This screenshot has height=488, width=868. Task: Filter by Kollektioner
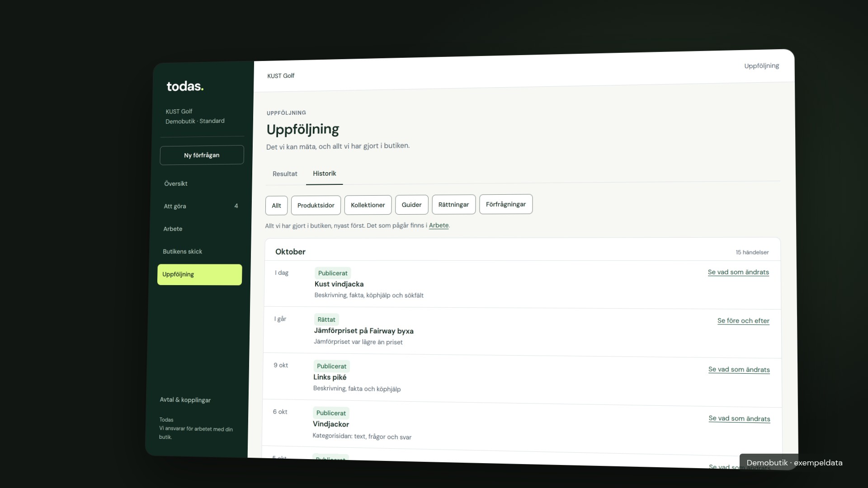[x=368, y=205]
